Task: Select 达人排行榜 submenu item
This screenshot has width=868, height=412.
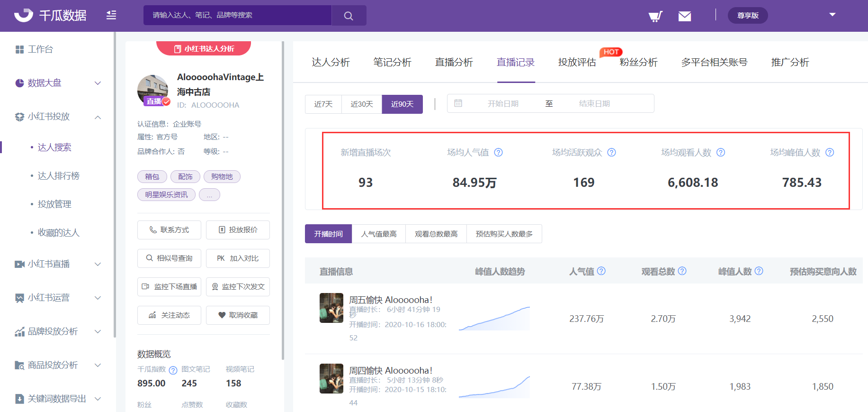Action: (x=59, y=176)
